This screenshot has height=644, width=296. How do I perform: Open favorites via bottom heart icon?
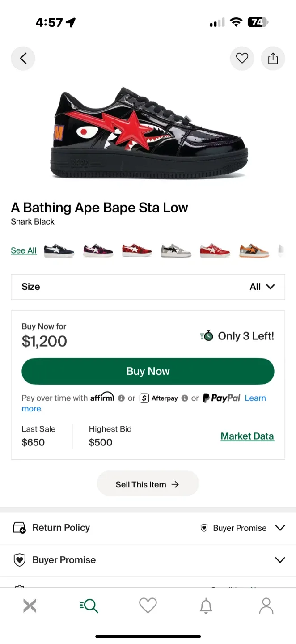click(x=148, y=605)
